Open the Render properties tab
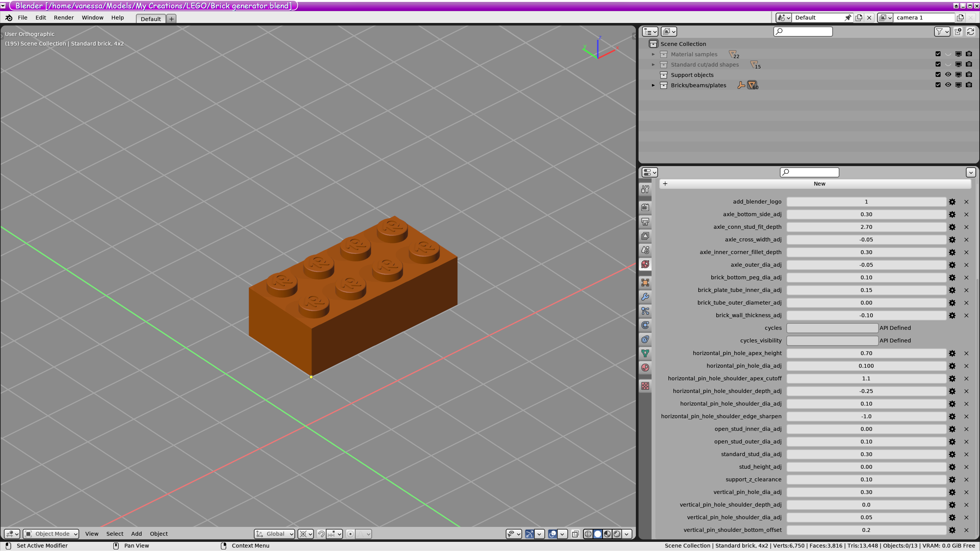The width and height of the screenshot is (980, 551). 645,207
